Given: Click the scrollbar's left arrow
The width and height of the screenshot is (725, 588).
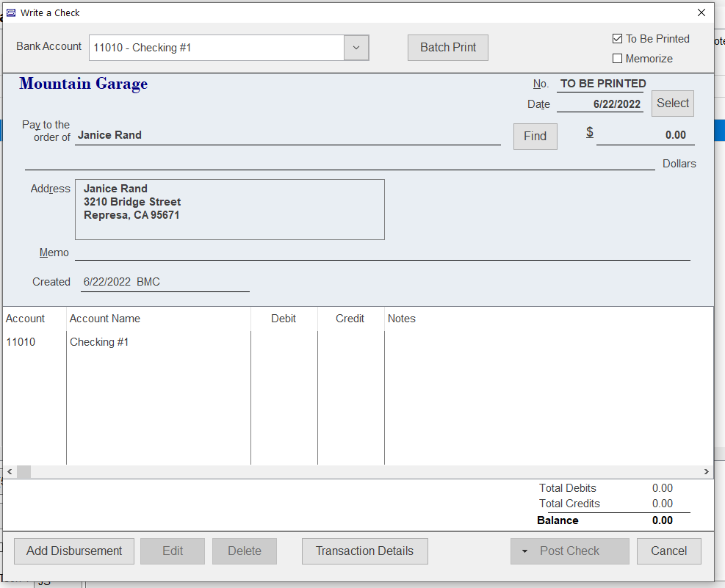Looking at the screenshot, I should coord(10,472).
